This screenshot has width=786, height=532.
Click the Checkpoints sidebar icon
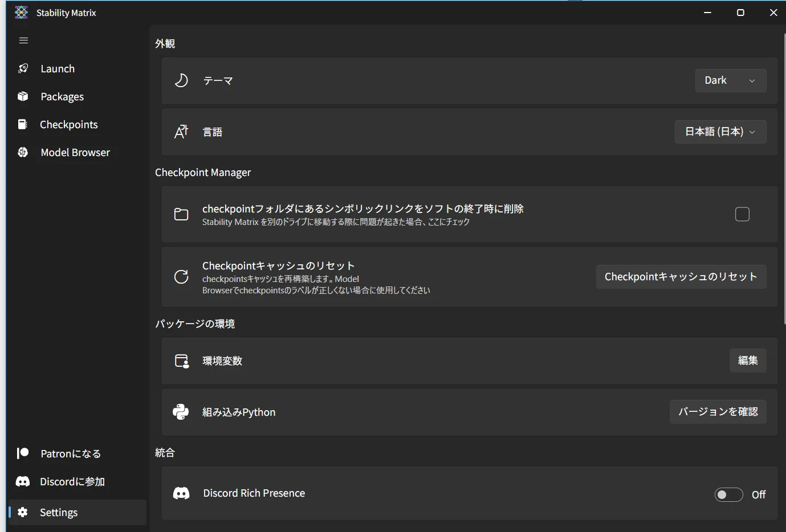23,124
